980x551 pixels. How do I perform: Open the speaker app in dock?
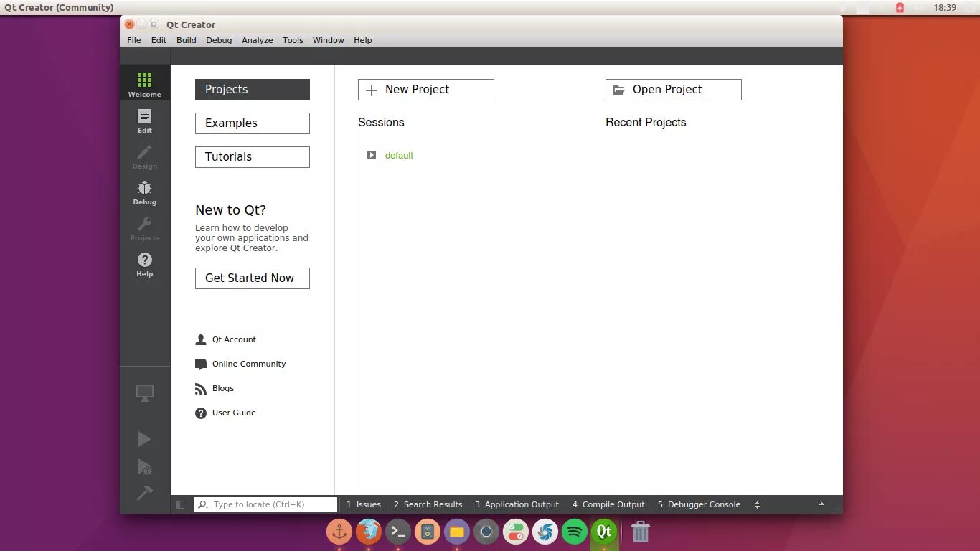pos(428,532)
